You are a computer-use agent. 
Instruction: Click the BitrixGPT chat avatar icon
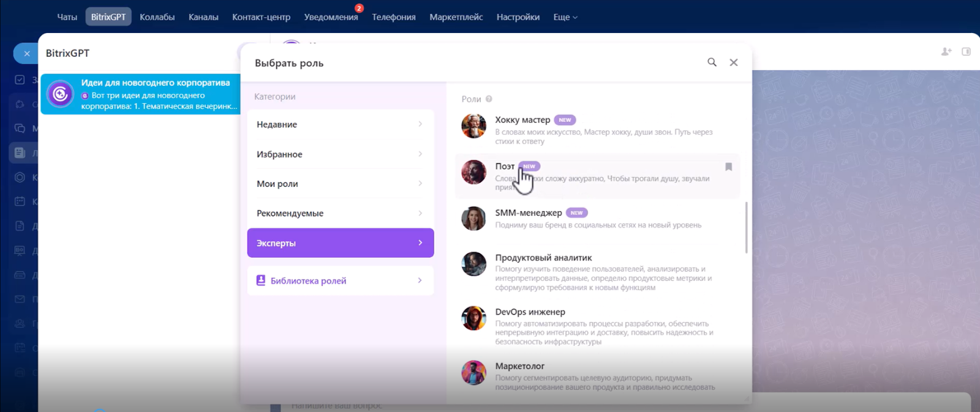[x=60, y=94]
